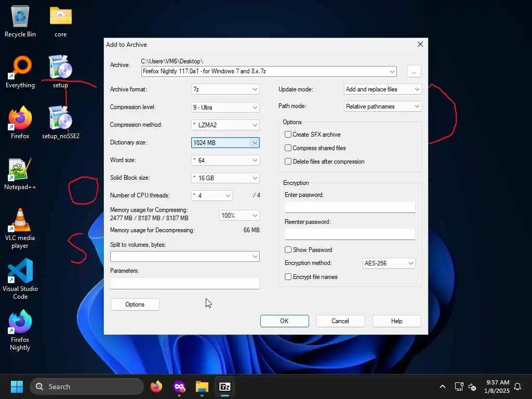Enable Encrypt file names
The image size is (532, 399).
[x=288, y=277]
